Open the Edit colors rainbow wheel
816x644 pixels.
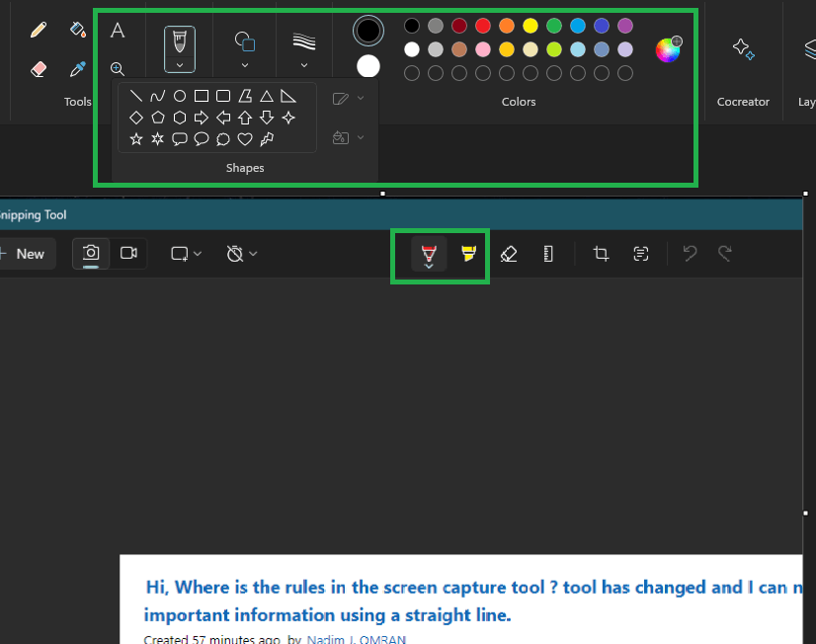[668, 49]
